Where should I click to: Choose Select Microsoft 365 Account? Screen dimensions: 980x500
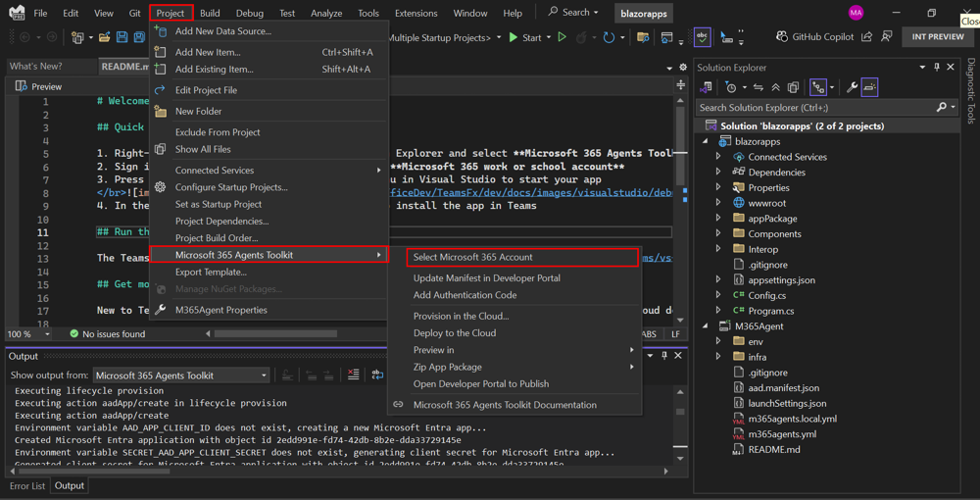point(522,257)
